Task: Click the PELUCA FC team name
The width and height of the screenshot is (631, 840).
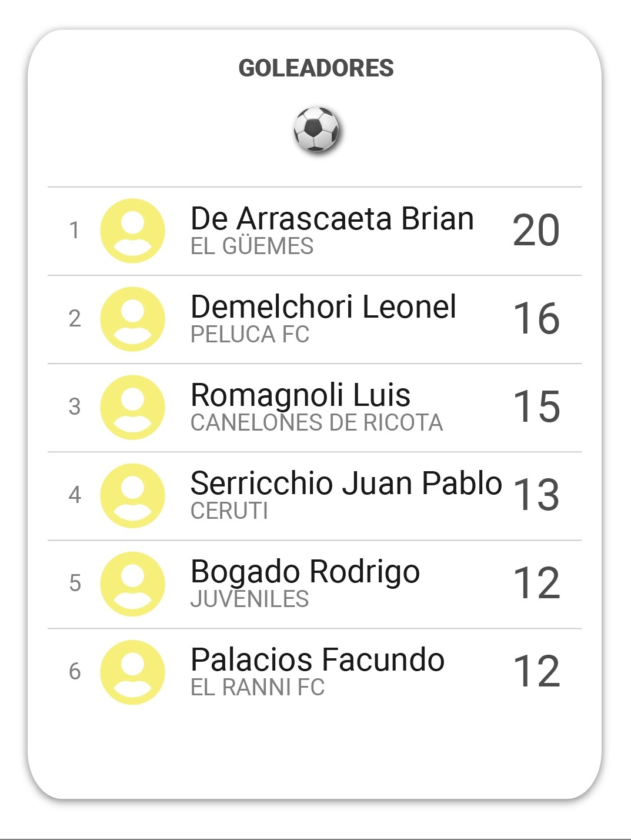Action: pos(250,335)
